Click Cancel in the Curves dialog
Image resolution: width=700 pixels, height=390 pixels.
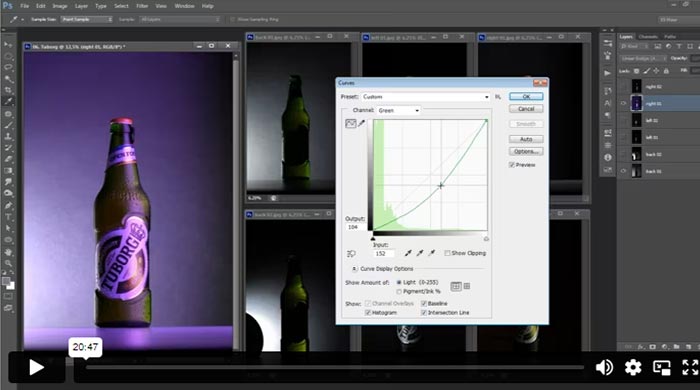click(526, 109)
